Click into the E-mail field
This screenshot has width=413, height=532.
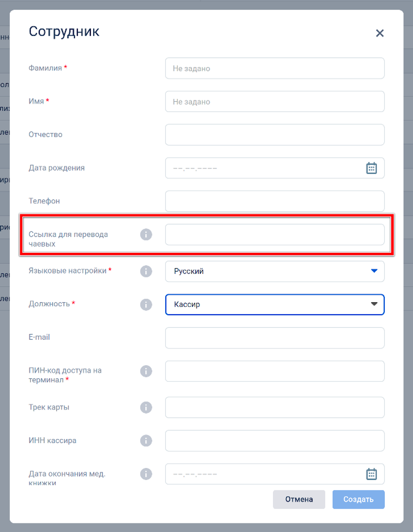(275, 338)
